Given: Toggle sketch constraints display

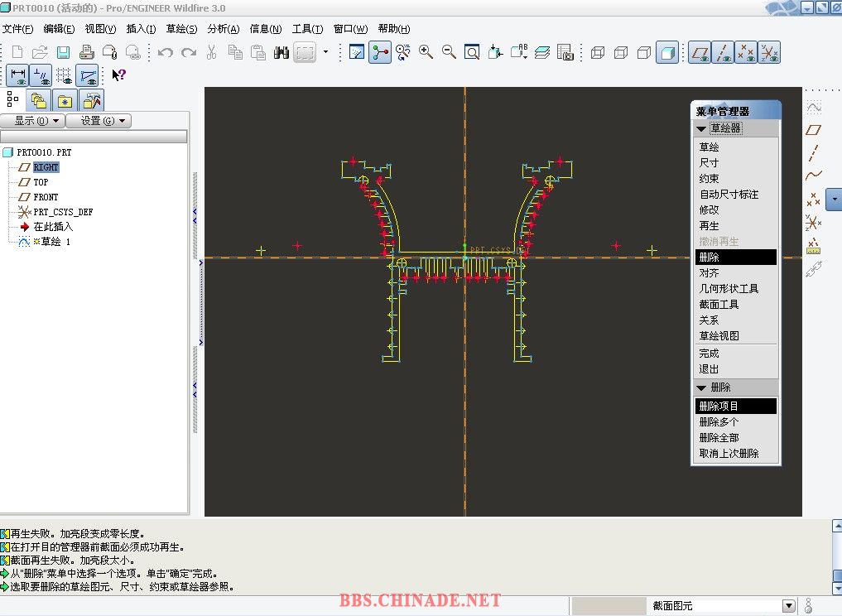Looking at the screenshot, I should tap(41, 75).
